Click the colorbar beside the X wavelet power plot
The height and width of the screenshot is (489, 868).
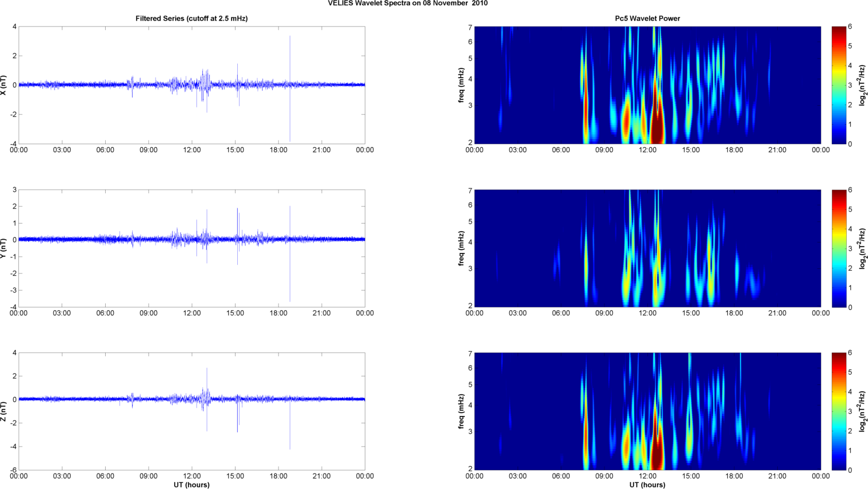839,85
